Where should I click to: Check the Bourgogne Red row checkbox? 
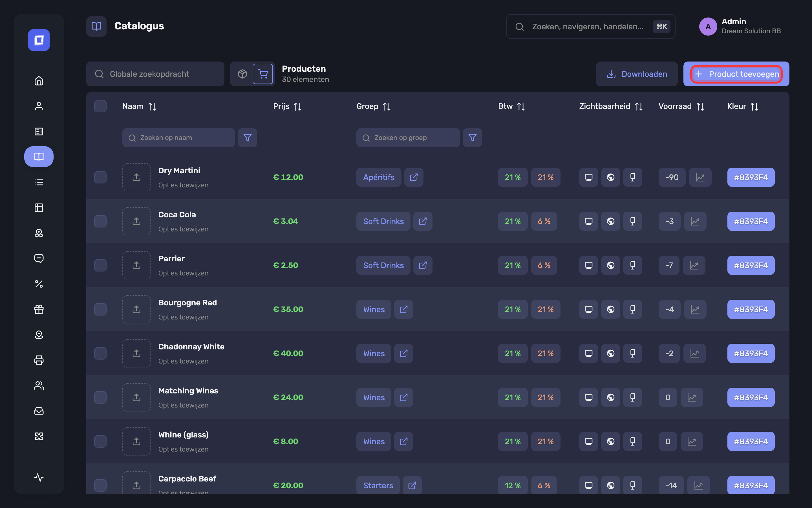point(100,309)
